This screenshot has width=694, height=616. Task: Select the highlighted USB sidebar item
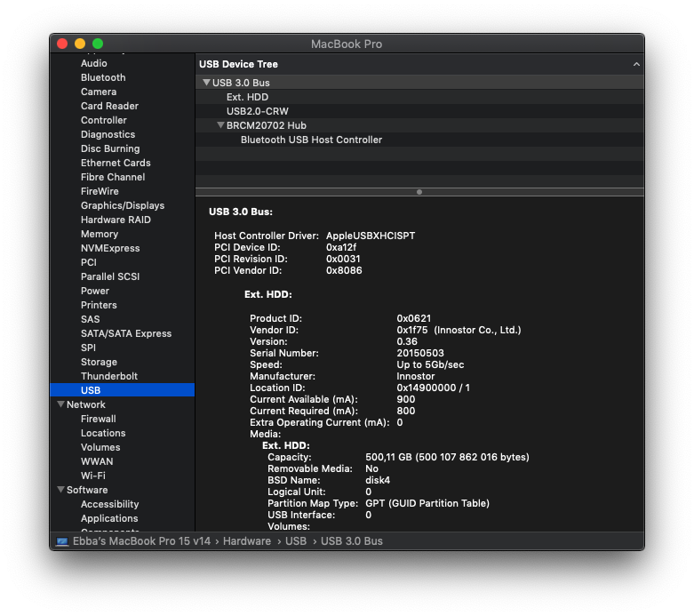pyautogui.click(x=122, y=390)
